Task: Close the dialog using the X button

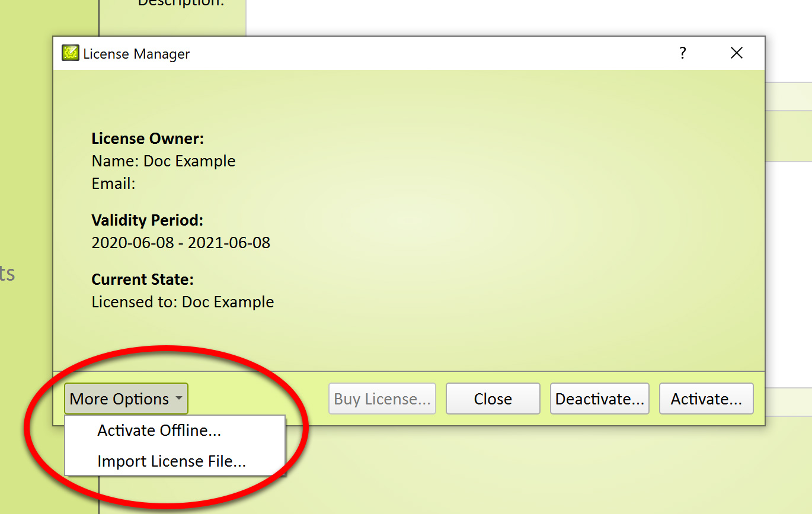Action: pos(736,53)
